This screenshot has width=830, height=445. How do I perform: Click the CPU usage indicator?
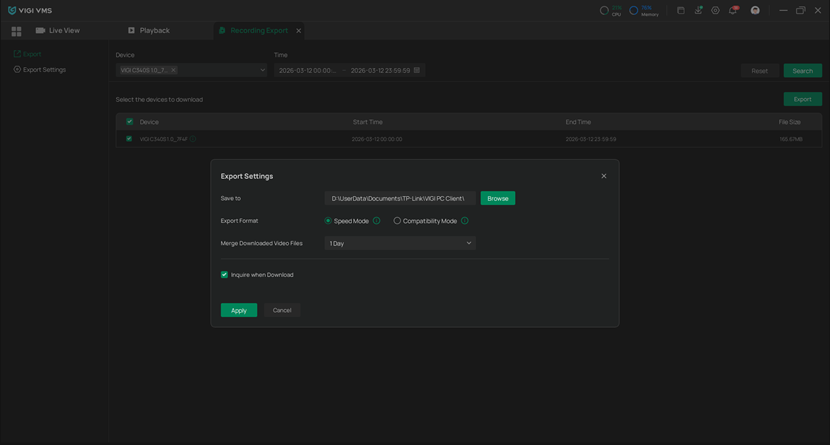pyautogui.click(x=610, y=11)
